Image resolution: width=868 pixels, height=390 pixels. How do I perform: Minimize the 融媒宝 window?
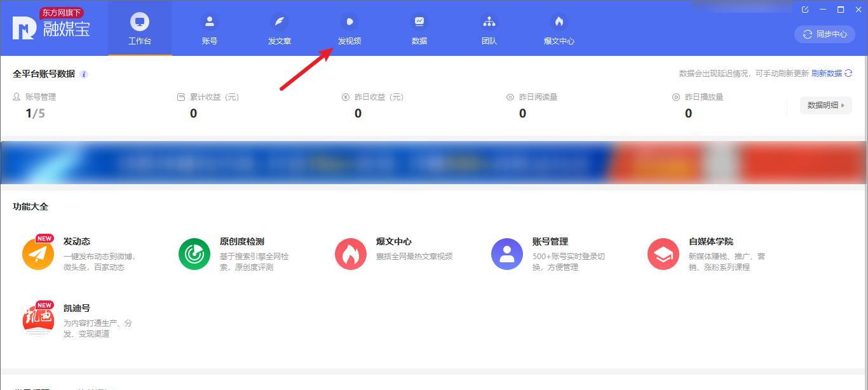coord(823,10)
